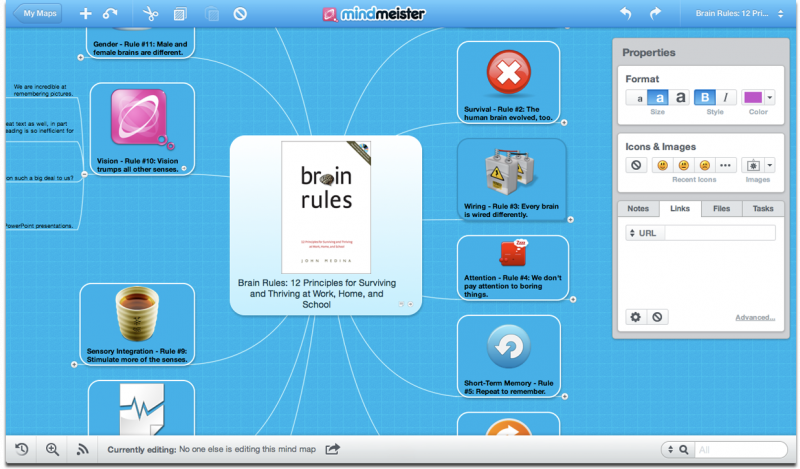Open the URL link type selector
The height and width of the screenshot is (469, 800).
click(x=632, y=233)
